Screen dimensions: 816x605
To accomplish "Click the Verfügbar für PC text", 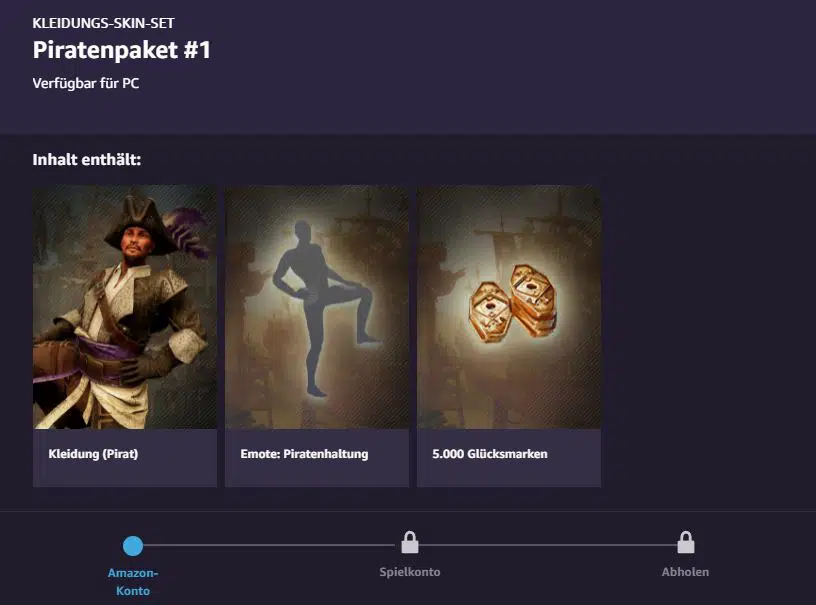I will pyautogui.click(x=86, y=83).
